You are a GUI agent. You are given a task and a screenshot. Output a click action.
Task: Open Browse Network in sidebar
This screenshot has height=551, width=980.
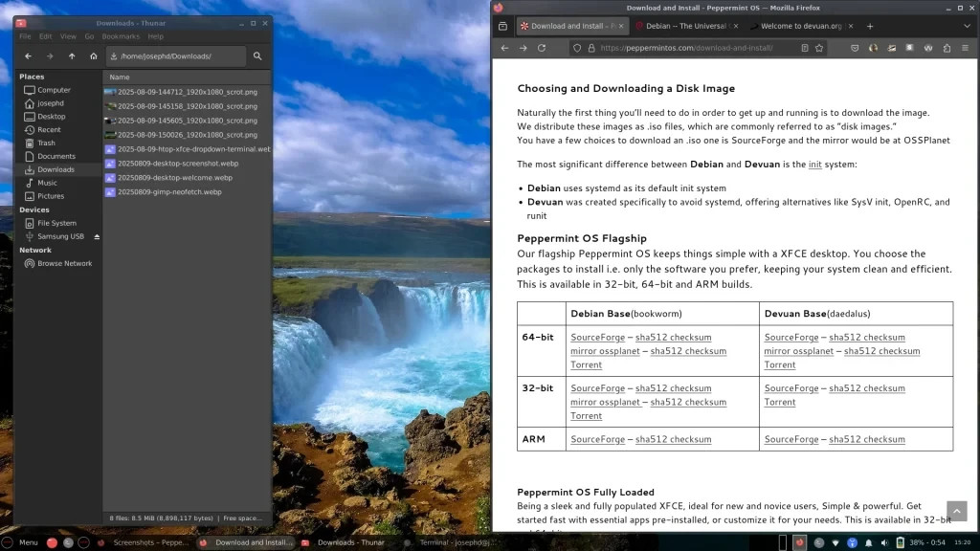click(x=64, y=264)
